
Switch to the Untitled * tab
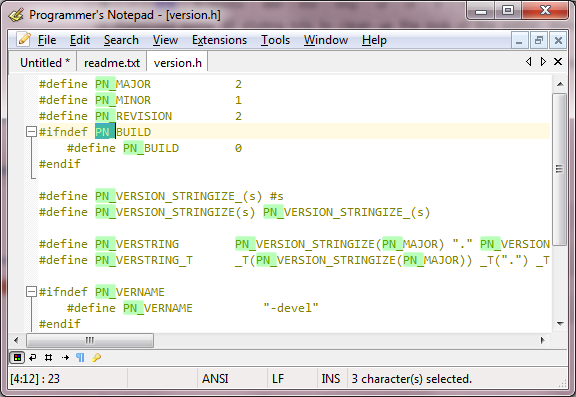coord(44,63)
